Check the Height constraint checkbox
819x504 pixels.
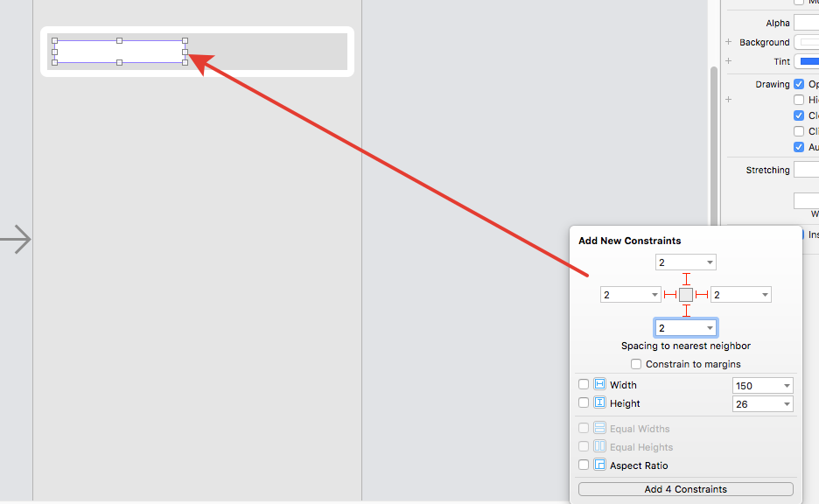coord(584,402)
